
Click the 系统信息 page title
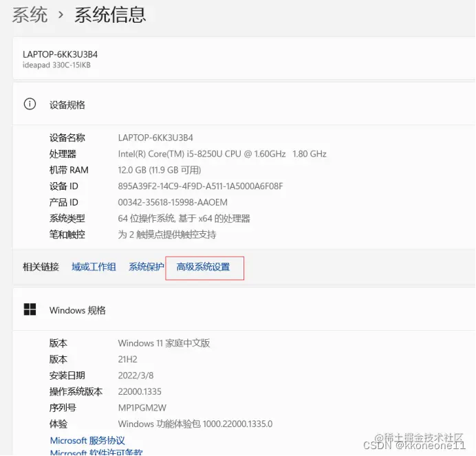coord(110,15)
